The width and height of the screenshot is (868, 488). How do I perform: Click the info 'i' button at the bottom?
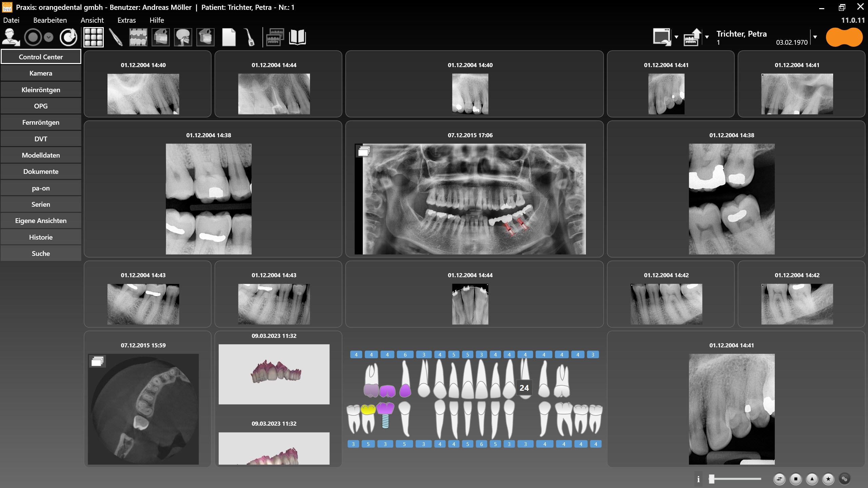698,479
